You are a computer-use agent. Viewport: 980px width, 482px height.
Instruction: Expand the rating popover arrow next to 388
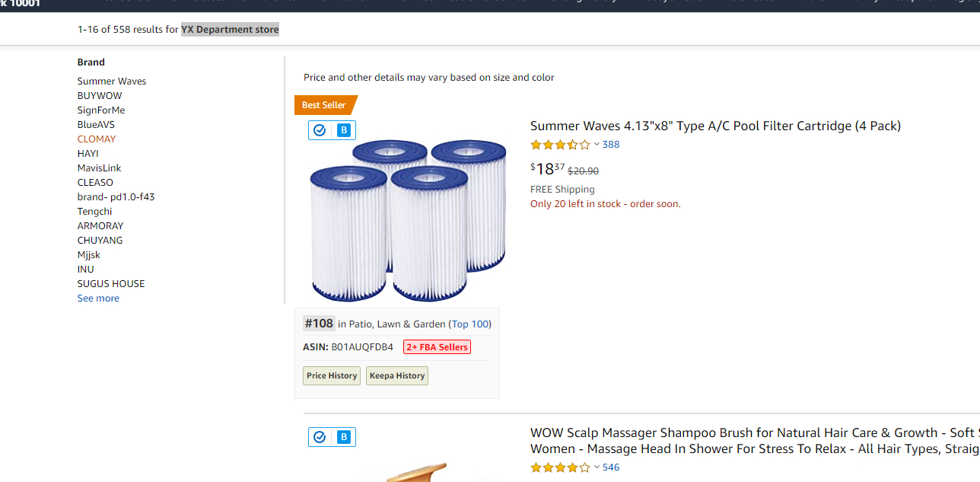tap(597, 145)
